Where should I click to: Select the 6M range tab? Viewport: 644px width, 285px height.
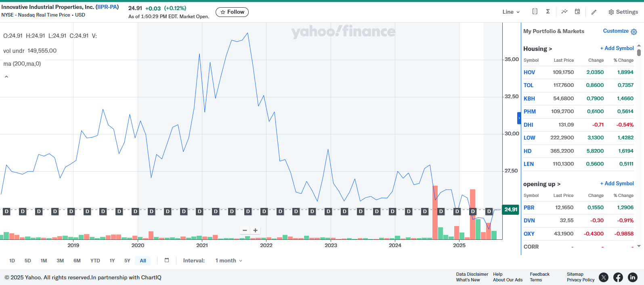click(x=77, y=261)
